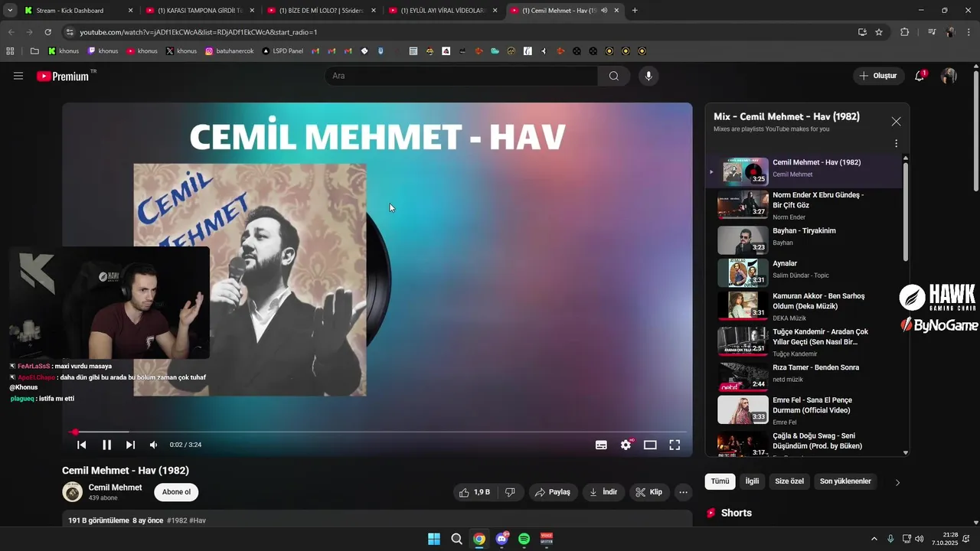The width and height of the screenshot is (980, 551).
Task: Reload the page
Action: (47, 32)
